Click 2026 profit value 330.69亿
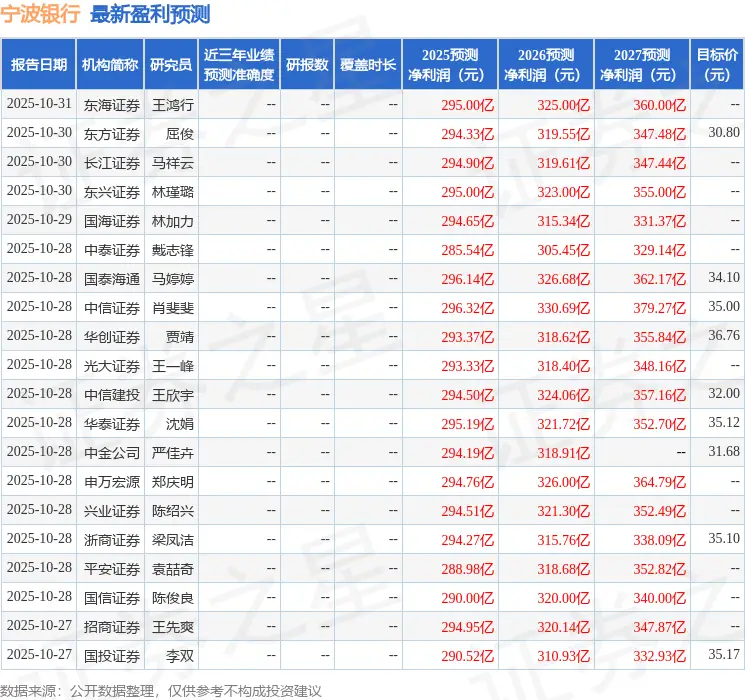Image resolution: width=745 pixels, height=700 pixels. 564,308
